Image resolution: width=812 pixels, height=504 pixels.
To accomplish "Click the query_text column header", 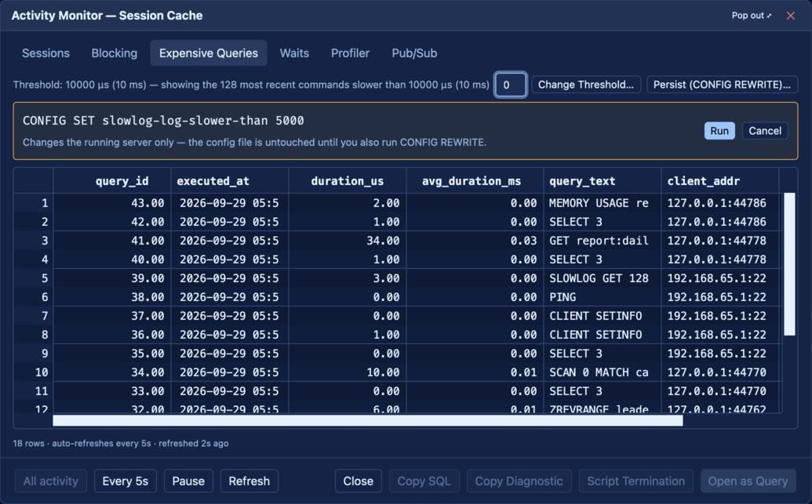I will point(603,181).
